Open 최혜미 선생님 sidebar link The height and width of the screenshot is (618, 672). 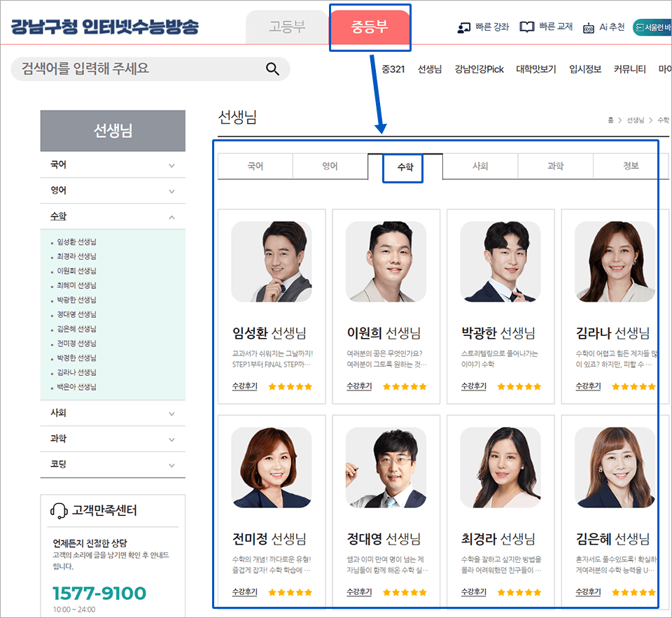click(76, 286)
